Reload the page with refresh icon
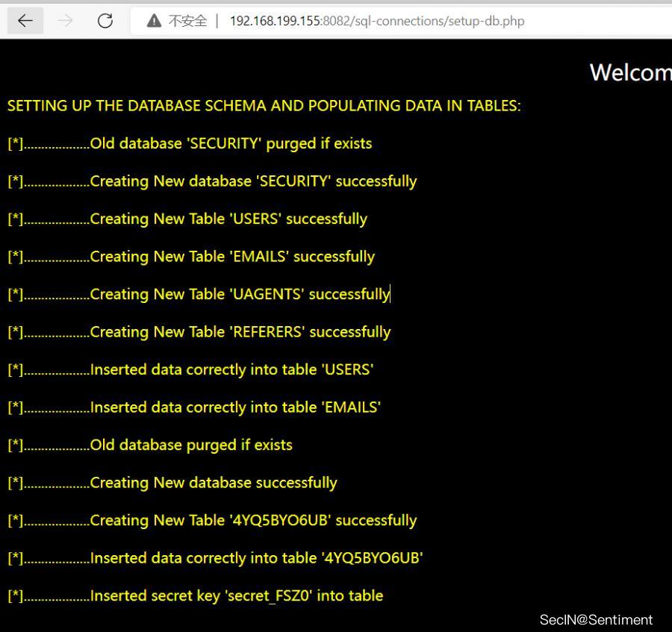The height and width of the screenshot is (632, 672). click(105, 21)
